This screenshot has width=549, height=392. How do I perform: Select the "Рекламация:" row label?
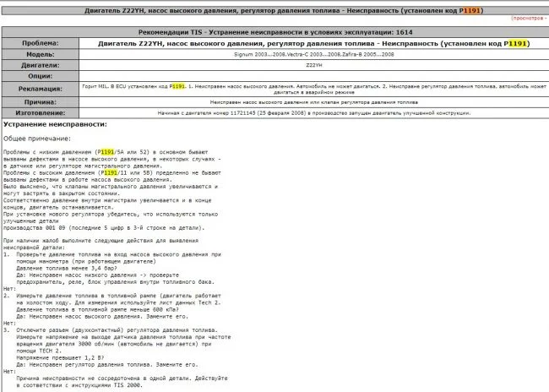point(35,87)
